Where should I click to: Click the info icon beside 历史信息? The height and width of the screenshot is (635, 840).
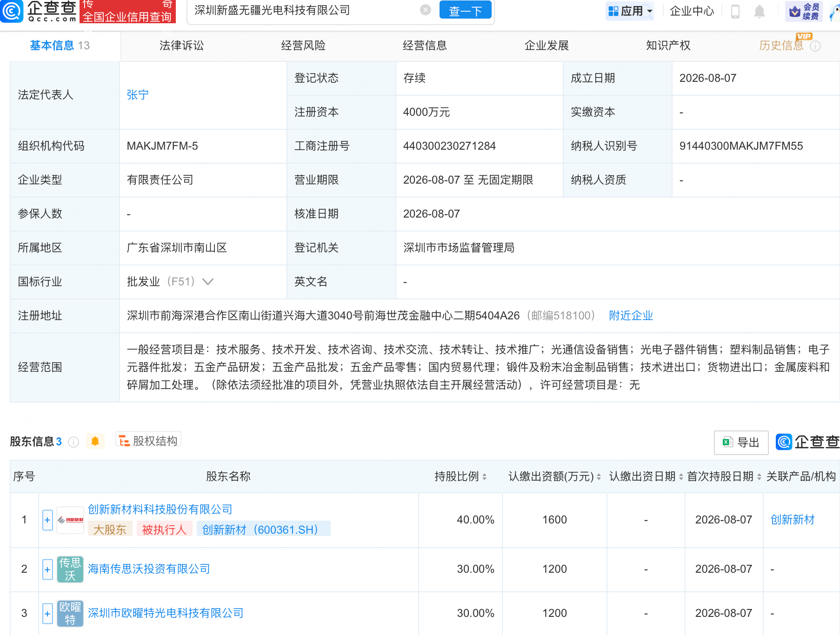(x=815, y=46)
